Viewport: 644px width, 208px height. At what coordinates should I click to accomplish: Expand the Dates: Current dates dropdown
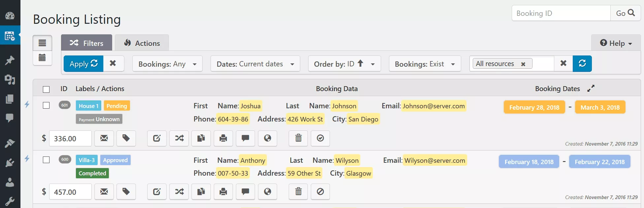tap(255, 64)
